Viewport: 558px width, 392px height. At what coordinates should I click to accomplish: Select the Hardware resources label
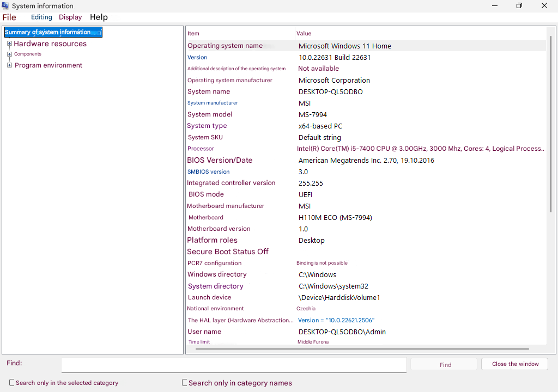click(50, 44)
